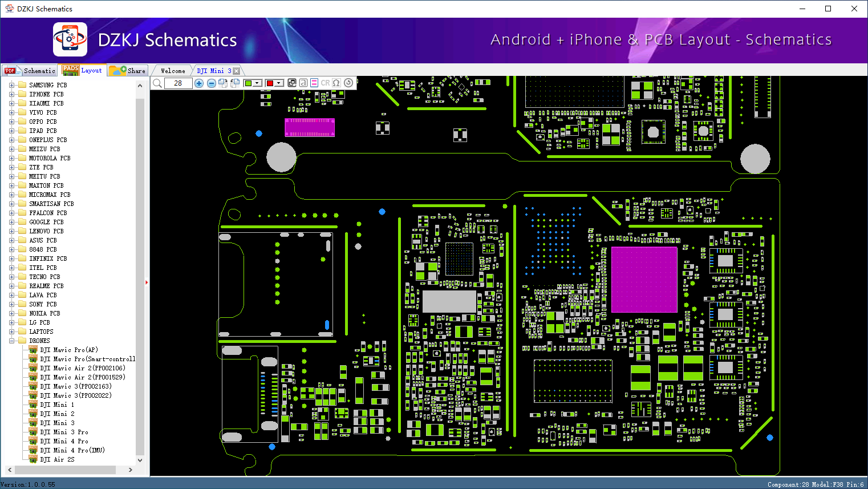Open DJI Mini 2 layout
Viewport: 868px width, 489px height.
pyautogui.click(x=57, y=414)
